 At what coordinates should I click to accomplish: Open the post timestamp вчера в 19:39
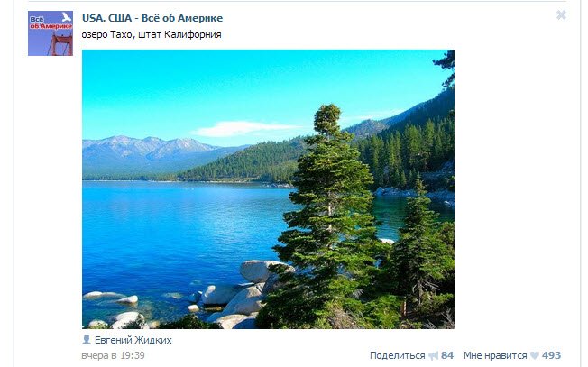pyautogui.click(x=113, y=356)
